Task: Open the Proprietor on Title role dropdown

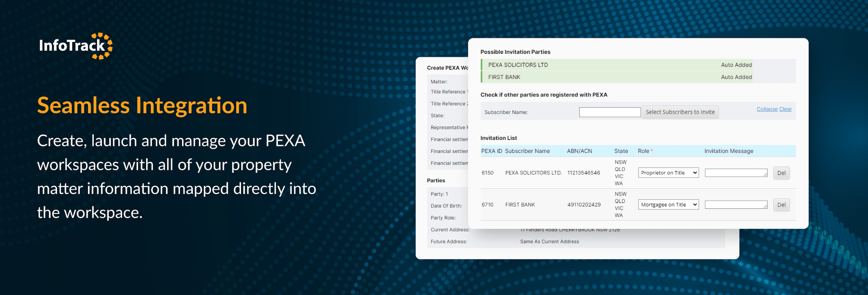Action: tap(668, 173)
